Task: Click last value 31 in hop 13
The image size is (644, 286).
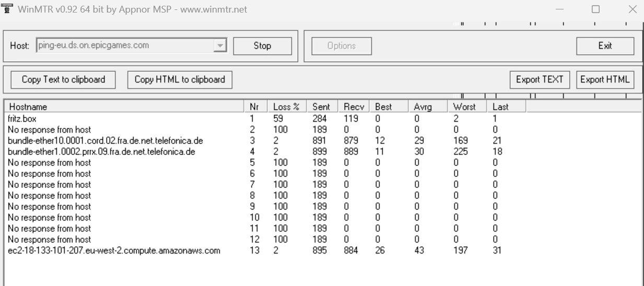Action: [x=497, y=250]
